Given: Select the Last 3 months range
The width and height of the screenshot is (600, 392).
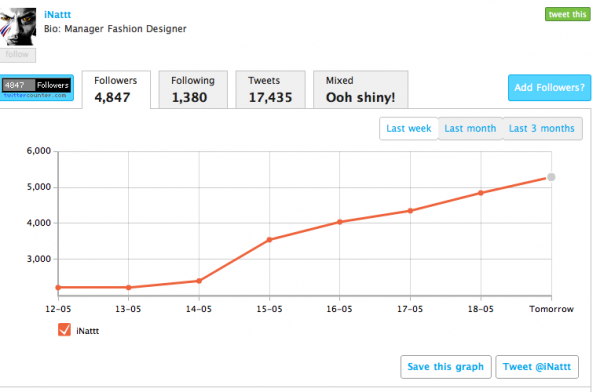Looking at the screenshot, I should (542, 129).
